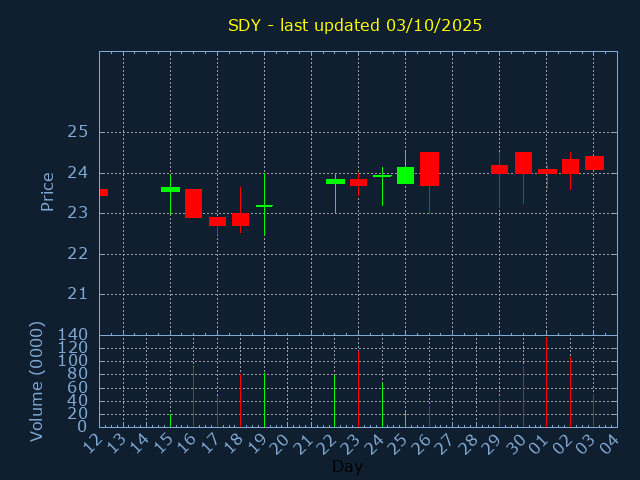Select the green volume bar on day 19

[x=264, y=400]
